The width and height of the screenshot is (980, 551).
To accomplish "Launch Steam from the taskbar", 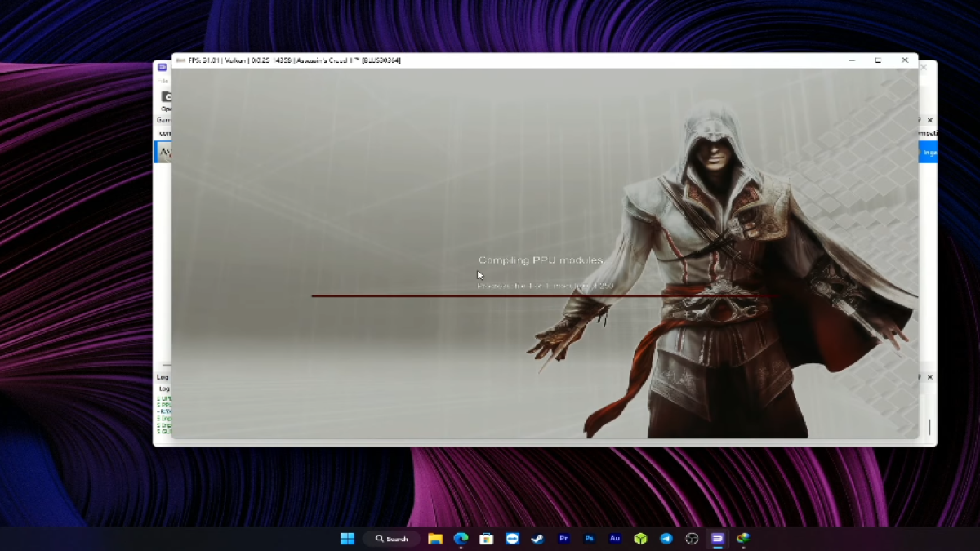I will pos(537,539).
